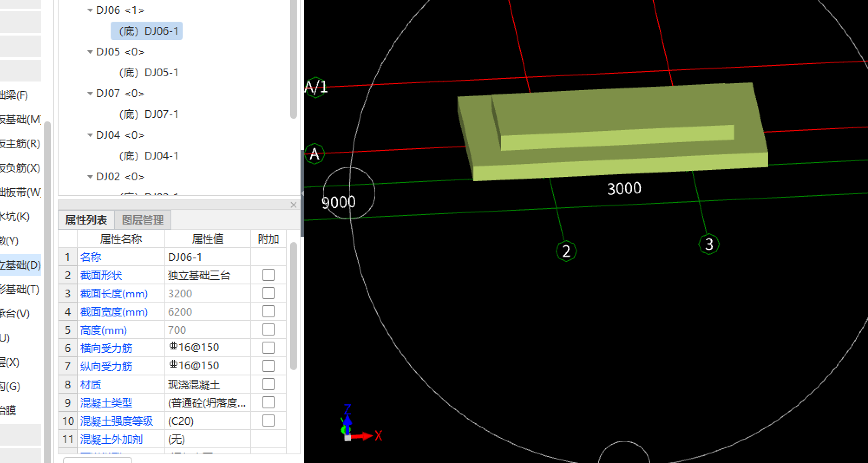Toggle 附加 checkbox for 混凝土强度等级 row
The width and height of the screenshot is (868, 463).
[269, 421]
